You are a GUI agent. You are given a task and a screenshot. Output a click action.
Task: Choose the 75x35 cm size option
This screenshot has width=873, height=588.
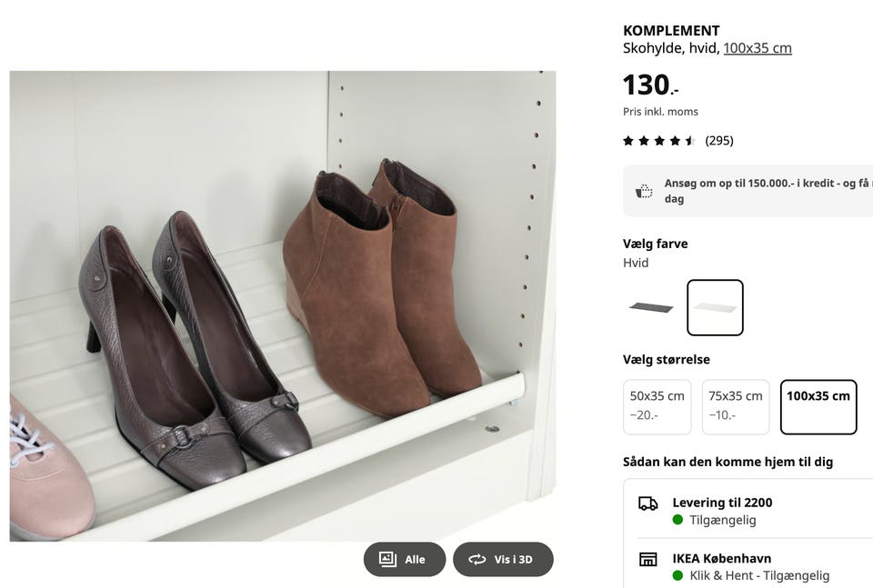(736, 406)
